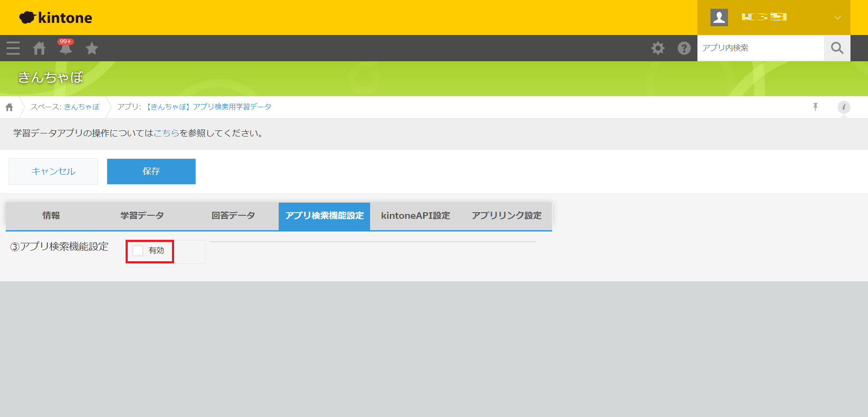Click the kintone logo
Screen dimensions: 868x417
[56, 18]
